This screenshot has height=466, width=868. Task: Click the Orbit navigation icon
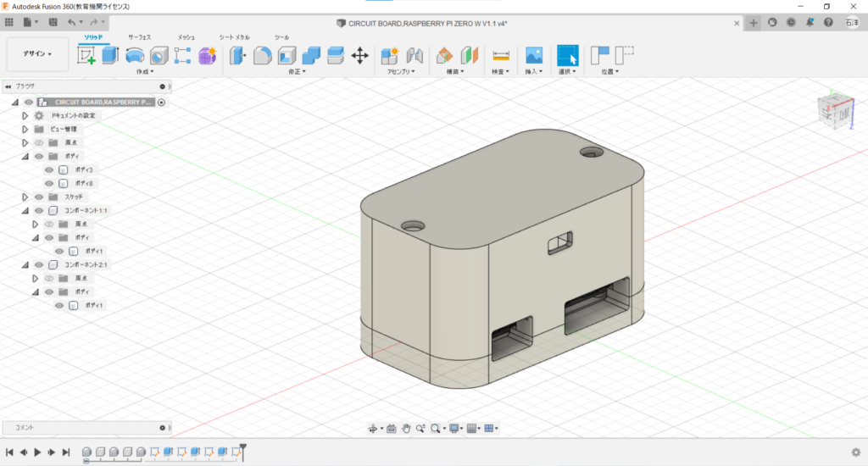pos(373,429)
